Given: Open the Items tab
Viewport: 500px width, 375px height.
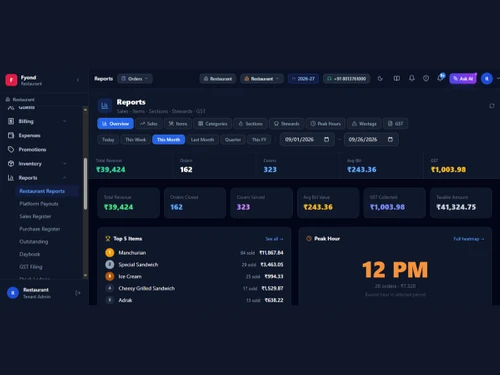Looking at the screenshot, I should click(178, 124).
